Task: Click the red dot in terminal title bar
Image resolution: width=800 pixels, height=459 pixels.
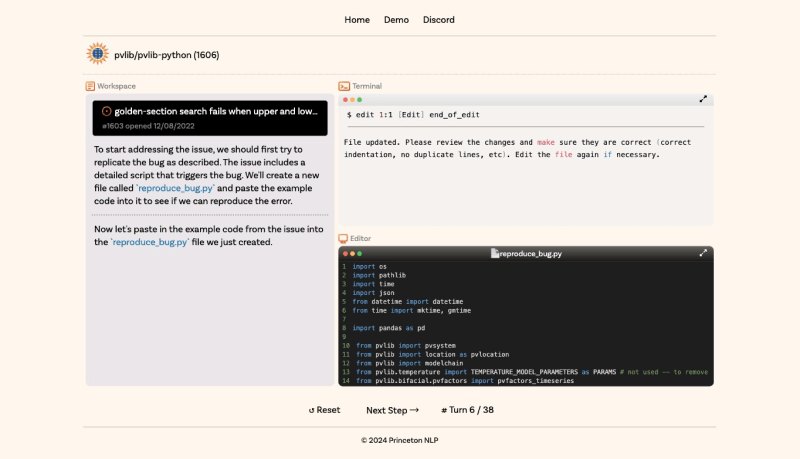Action: tap(346, 99)
